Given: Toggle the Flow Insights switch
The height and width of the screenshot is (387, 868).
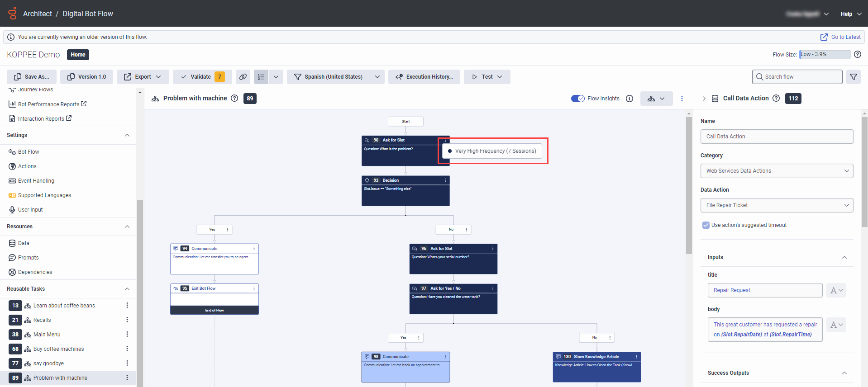Looking at the screenshot, I should click(578, 99).
